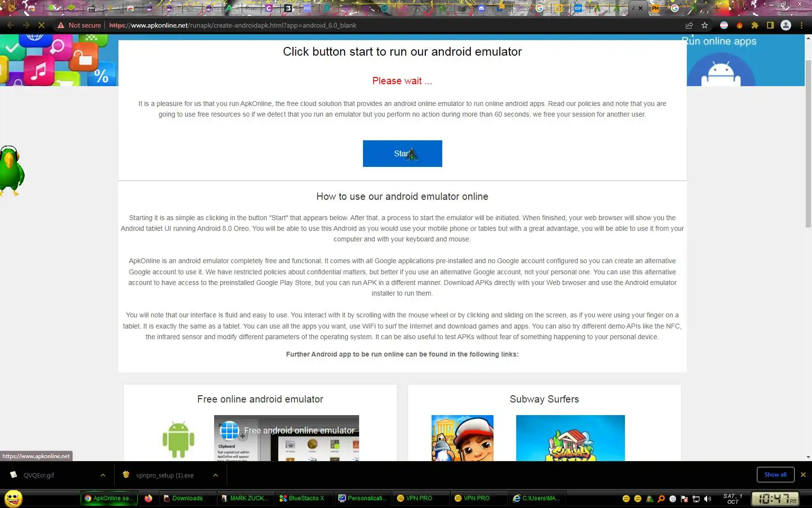The width and height of the screenshot is (812, 508).
Task: Open the MARK ZUCK... taskbar window
Action: (246, 498)
